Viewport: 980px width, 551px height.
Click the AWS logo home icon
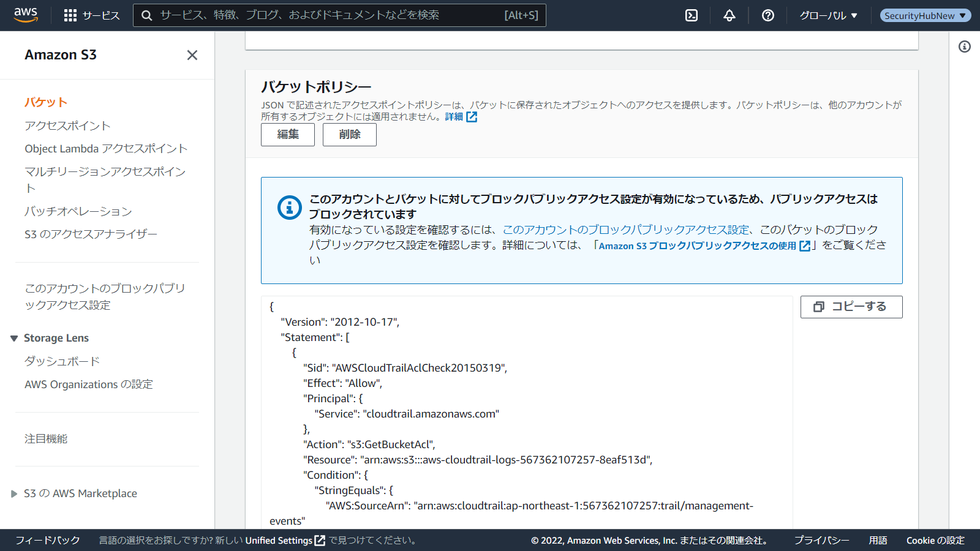point(26,15)
